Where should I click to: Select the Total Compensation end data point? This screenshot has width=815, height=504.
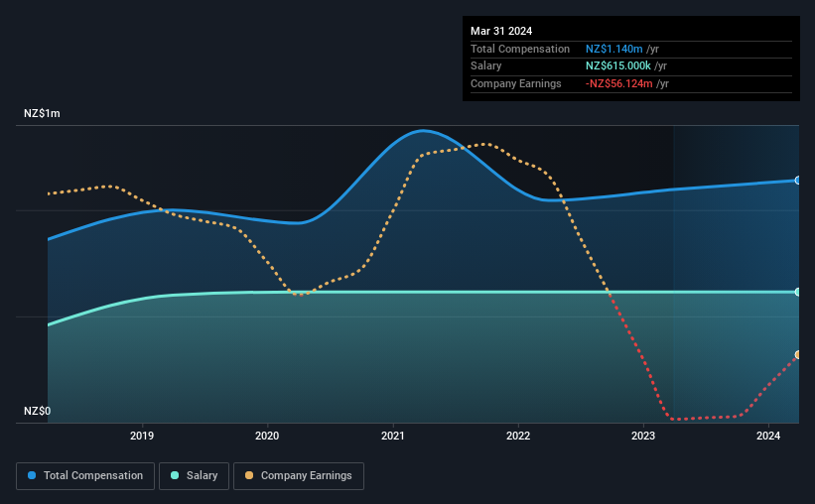coord(797,181)
